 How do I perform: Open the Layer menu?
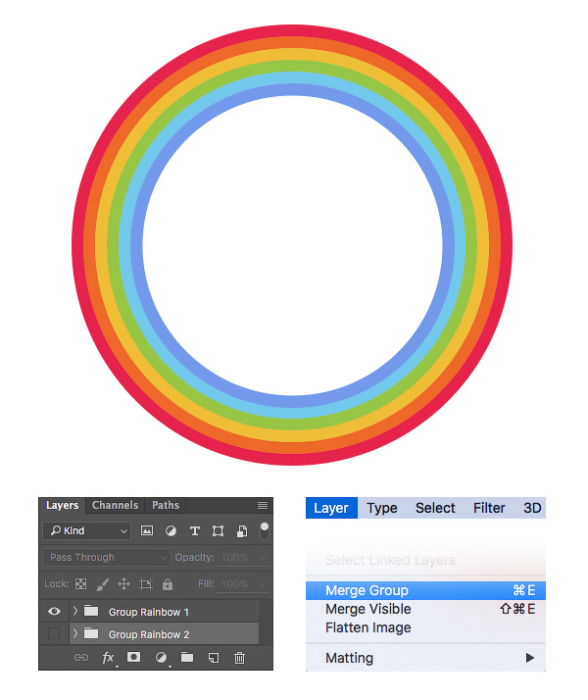[331, 508]
